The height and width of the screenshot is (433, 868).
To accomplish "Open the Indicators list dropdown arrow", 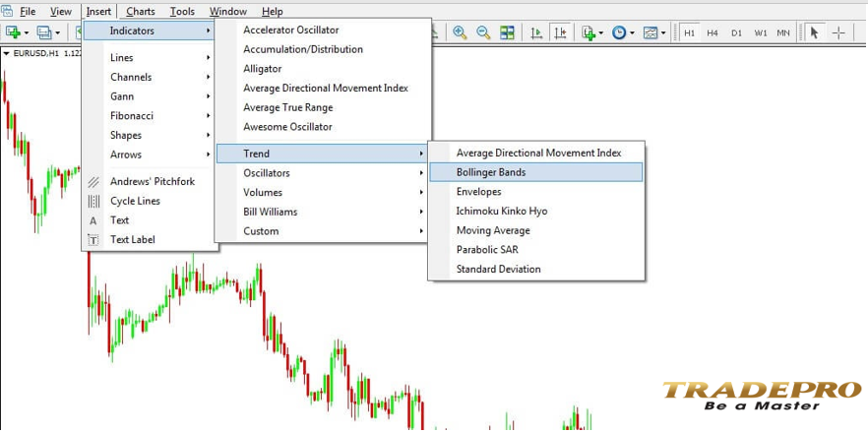I will (x=601, y=33).
